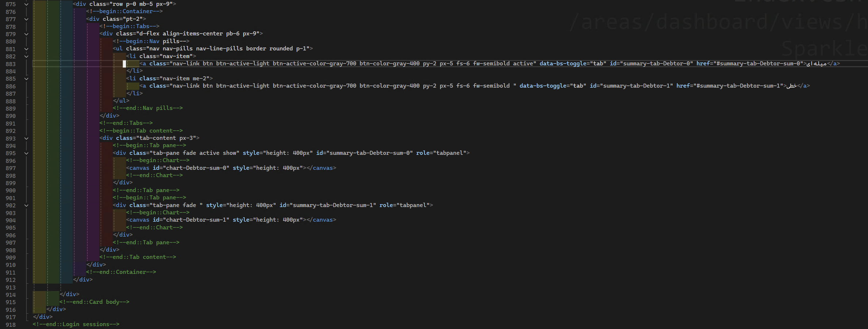
Task: Click id "summary-tab-Debtor-sum-1" on line 902
Action: [x=328, y=205]
